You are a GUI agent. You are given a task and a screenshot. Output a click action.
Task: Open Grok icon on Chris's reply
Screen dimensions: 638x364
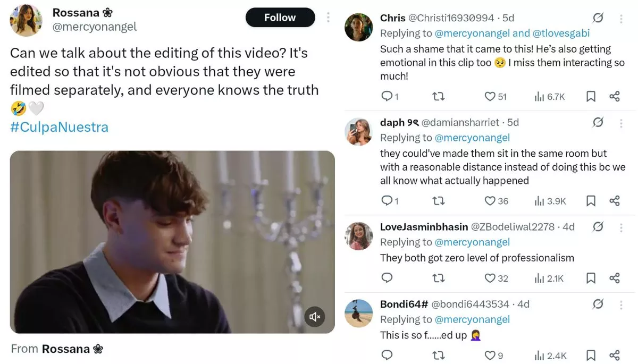(x=598, y=18)
